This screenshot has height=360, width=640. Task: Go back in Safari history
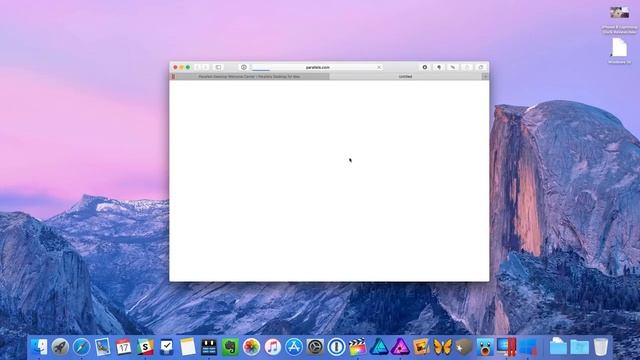198,67
